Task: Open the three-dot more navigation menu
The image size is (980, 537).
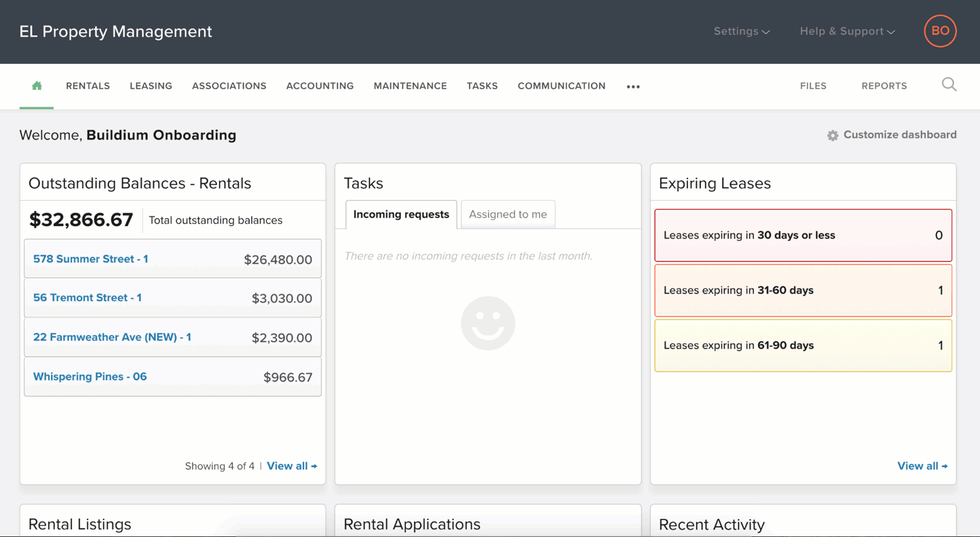Action: 633,86
